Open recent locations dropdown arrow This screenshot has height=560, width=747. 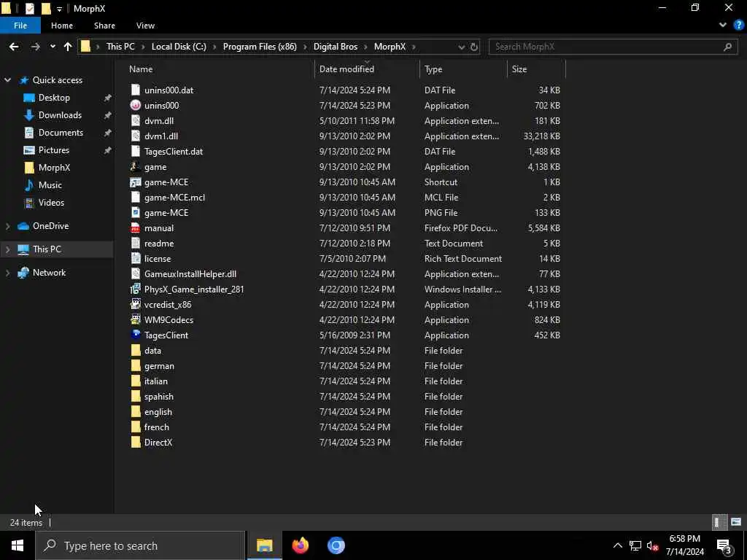click(x=53, y=47)
